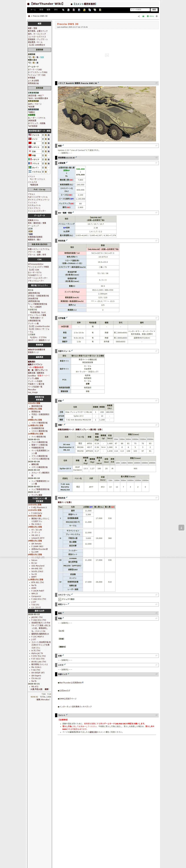Screen dimensions: 186x868
Task: Expand camouflage section with クリックで表示 plus box
Action: [60, 599]
